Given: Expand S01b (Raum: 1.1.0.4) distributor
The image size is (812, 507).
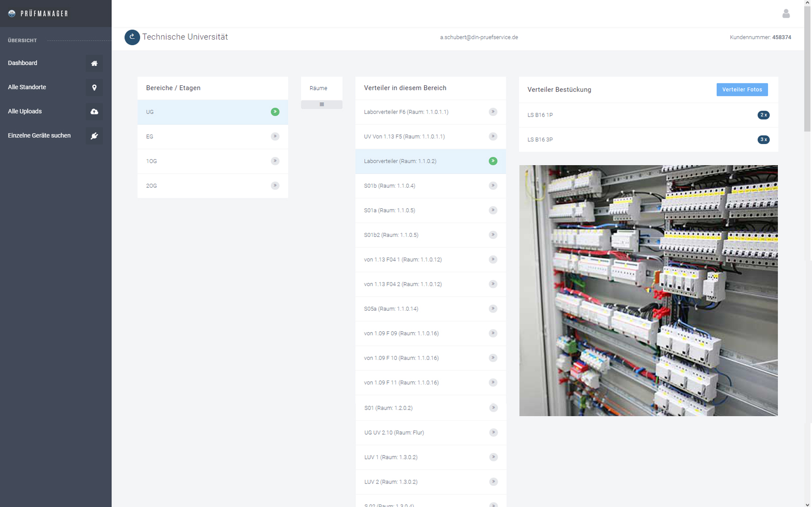Looking at the screenshot, I should (x=493, y=186).
